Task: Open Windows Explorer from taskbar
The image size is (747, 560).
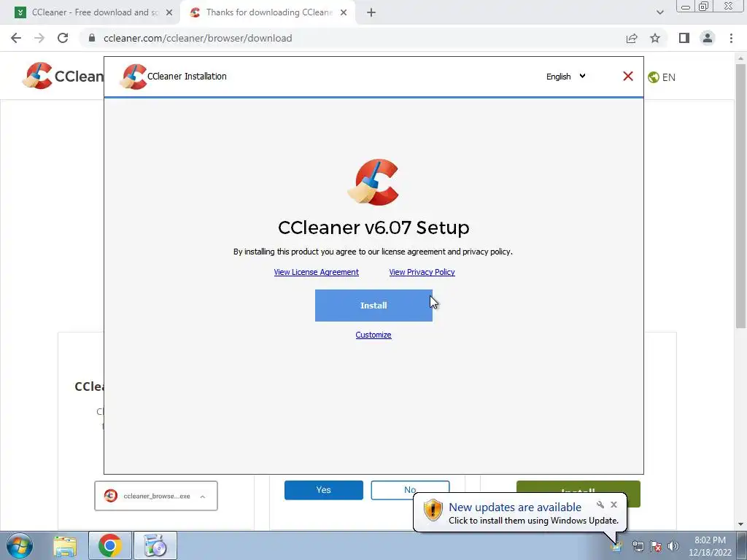Action: 65,545
